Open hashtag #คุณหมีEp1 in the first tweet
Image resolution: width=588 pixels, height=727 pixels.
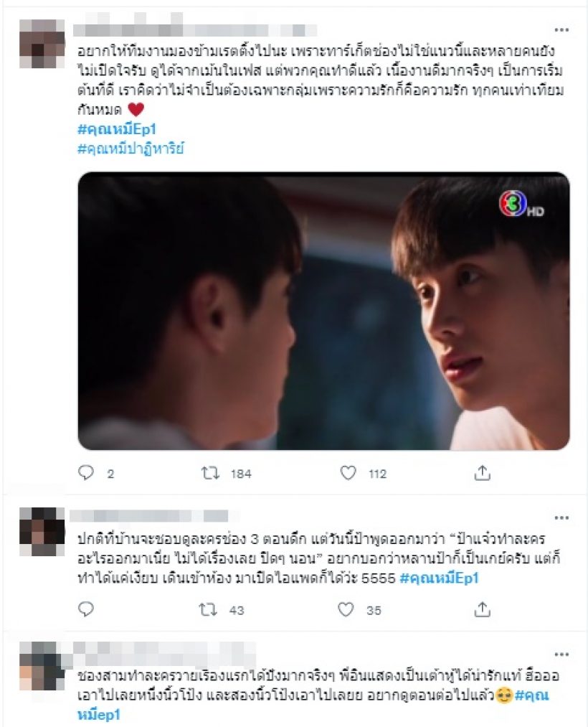tap(117, 129)
